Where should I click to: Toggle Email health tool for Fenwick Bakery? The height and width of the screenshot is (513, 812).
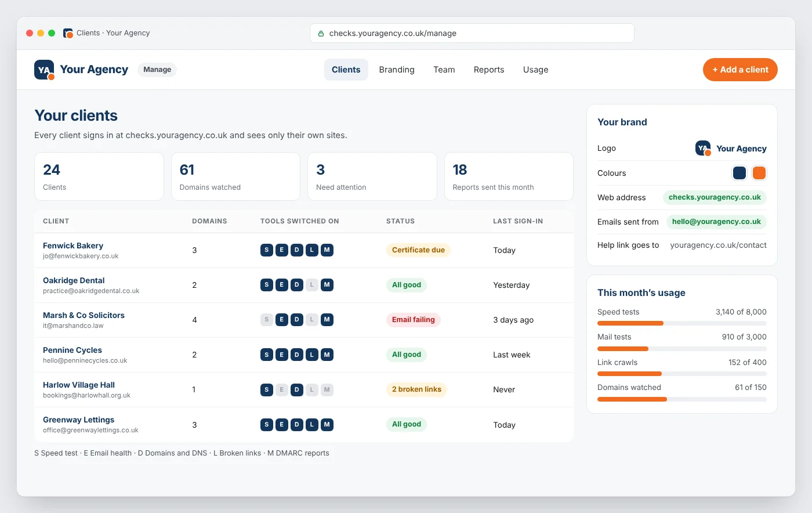pyautogui.click(x=282, y=250)
